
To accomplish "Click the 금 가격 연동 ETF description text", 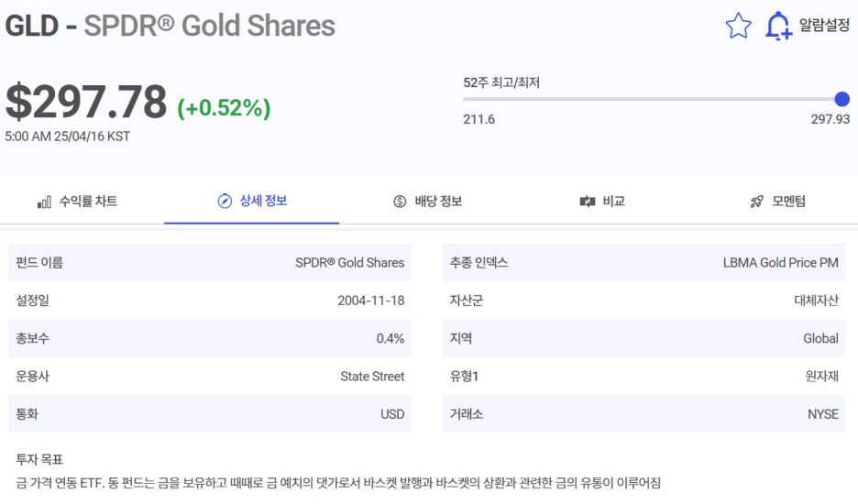I will (338, 483).
